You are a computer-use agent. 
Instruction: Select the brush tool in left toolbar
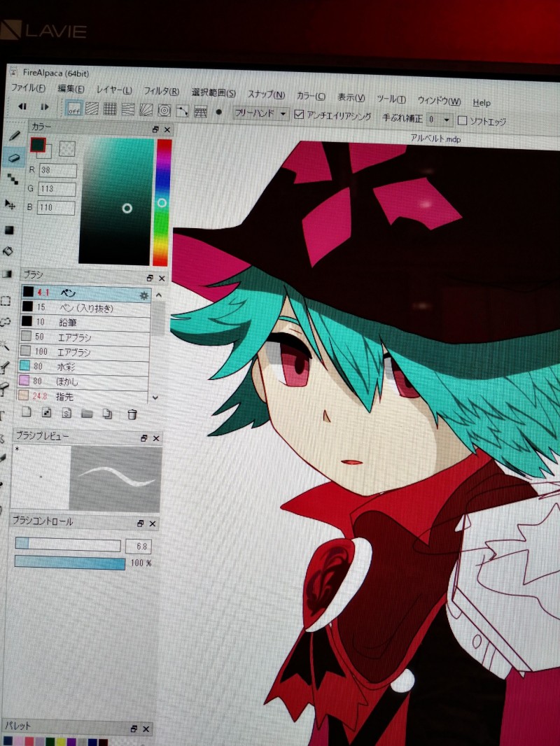point(14,136)
